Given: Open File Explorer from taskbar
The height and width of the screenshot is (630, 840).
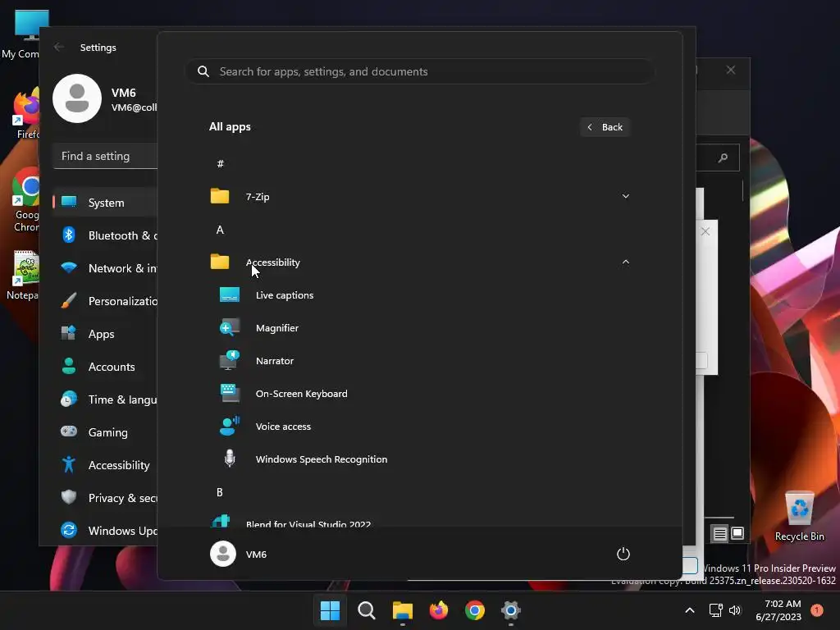Looking at the screenshot, I should tap(402, 610).
